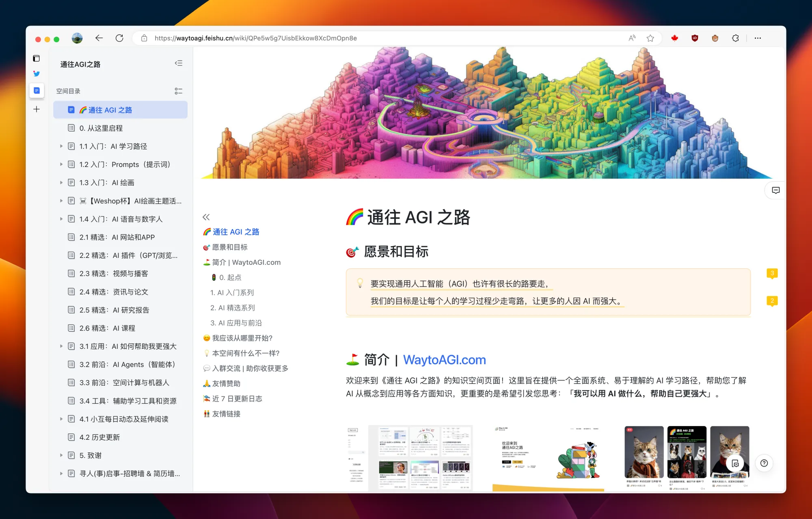Open the comment badge showing 3
812x519 pixels.
point(772,273)
